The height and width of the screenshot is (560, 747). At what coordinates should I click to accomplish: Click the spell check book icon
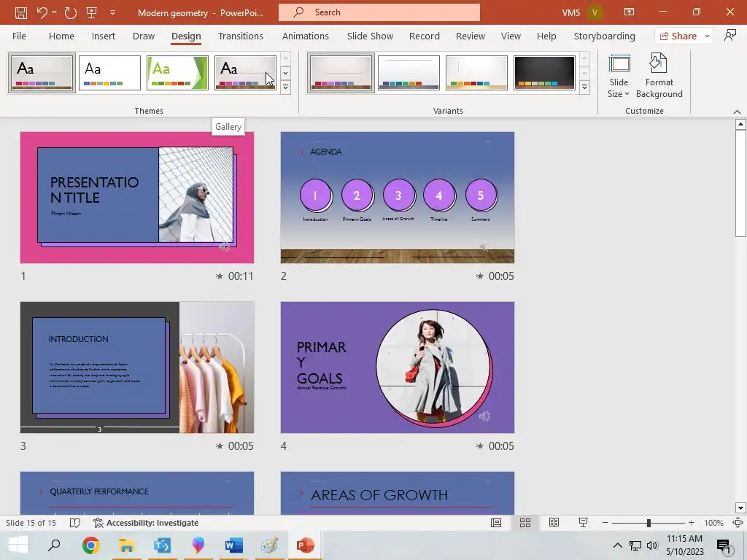click(x=75, y=523)
